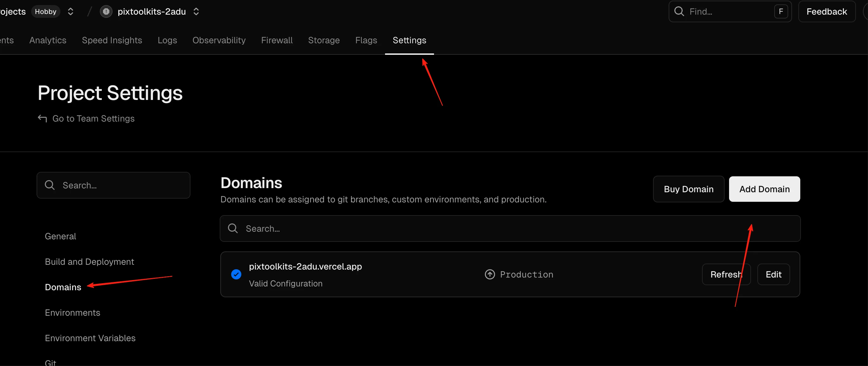Click the Add Domain button

764,189
